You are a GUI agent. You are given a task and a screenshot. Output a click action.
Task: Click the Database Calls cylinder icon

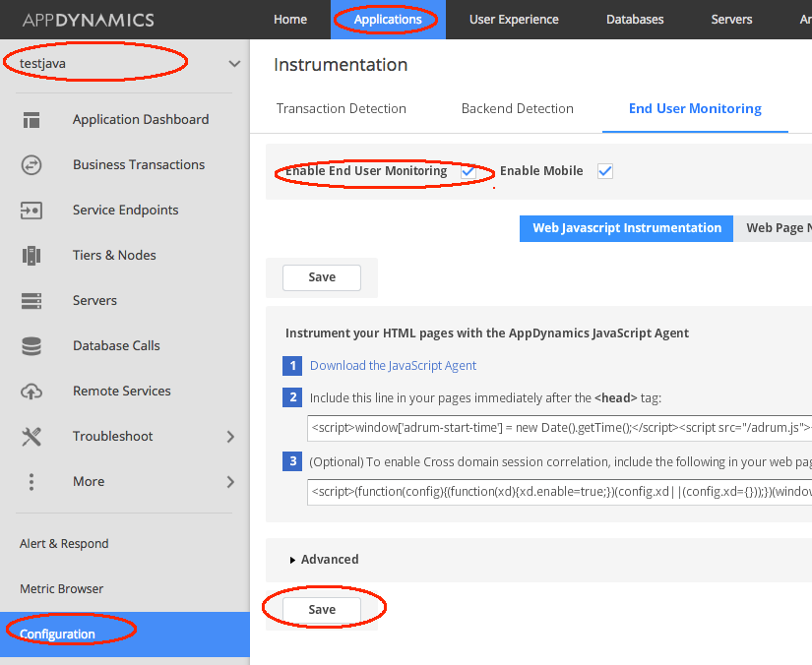[x=31, y=346]
